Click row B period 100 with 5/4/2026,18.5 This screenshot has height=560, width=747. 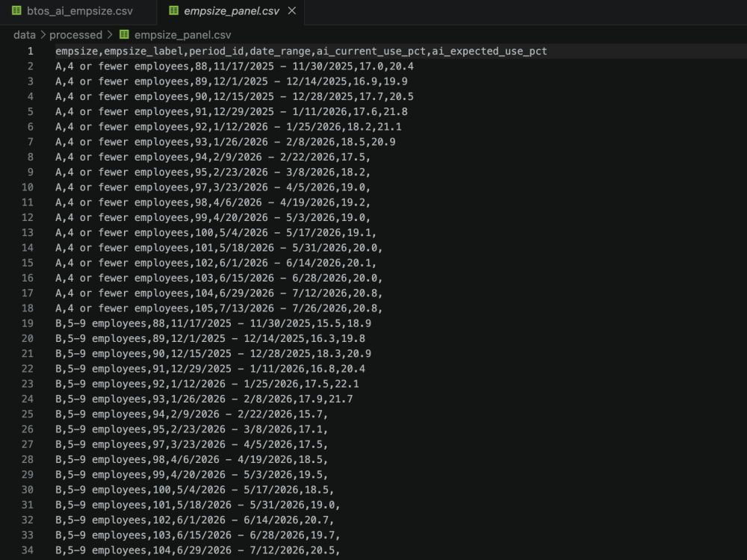[x=195, y=490]
